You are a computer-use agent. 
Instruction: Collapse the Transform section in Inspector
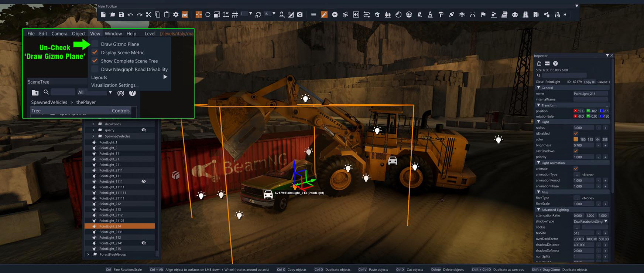(x=539, y=105)
